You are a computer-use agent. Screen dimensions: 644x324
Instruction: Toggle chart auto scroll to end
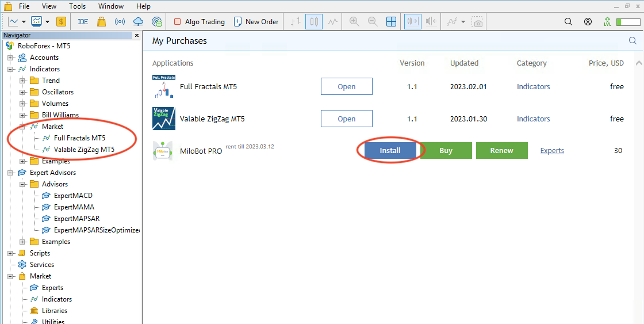tap(412, 22)
